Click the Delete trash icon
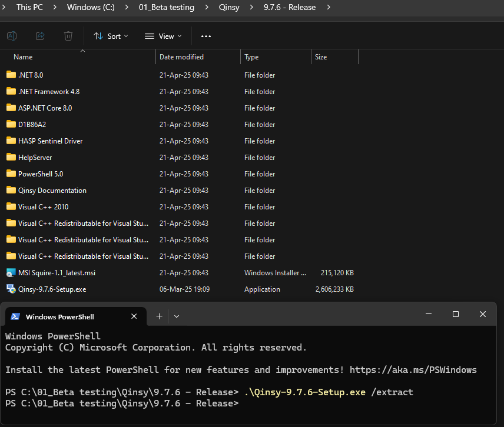Screen dimensions: 504x427 click(68, 36)
